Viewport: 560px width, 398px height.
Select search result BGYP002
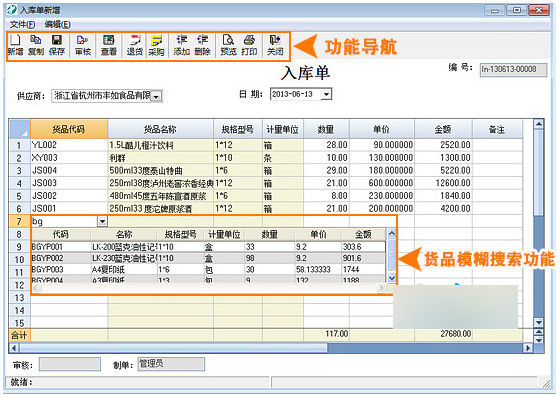[x=209, y=258]
